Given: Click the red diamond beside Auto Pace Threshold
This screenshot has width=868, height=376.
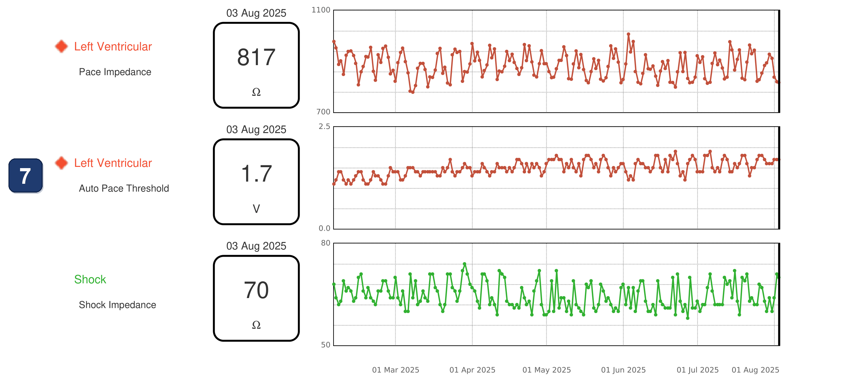Looking at the screenshot, I should pos(61,162).
